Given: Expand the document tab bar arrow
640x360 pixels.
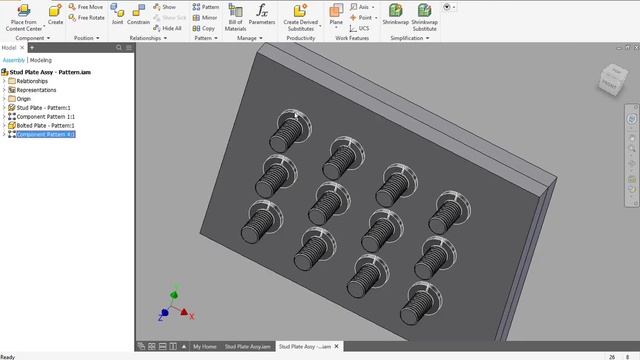Looking at the screenshot, I should click(184, 346).
